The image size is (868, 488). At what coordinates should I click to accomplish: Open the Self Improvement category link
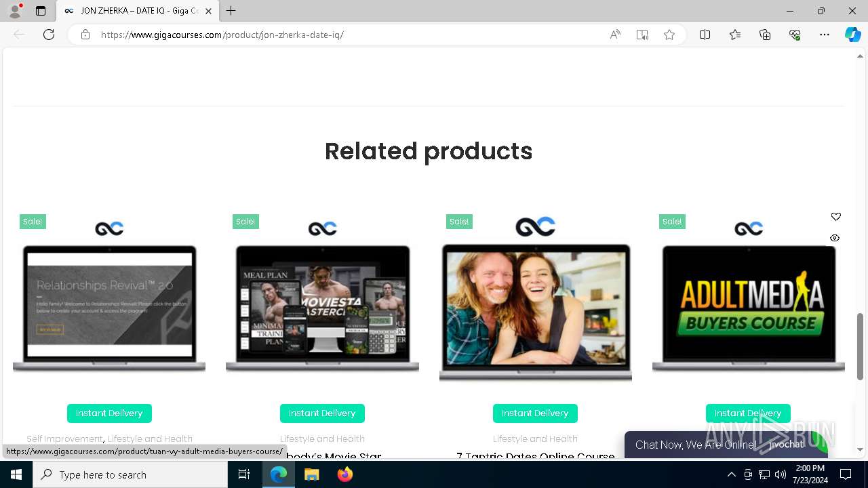click(64, 439)
